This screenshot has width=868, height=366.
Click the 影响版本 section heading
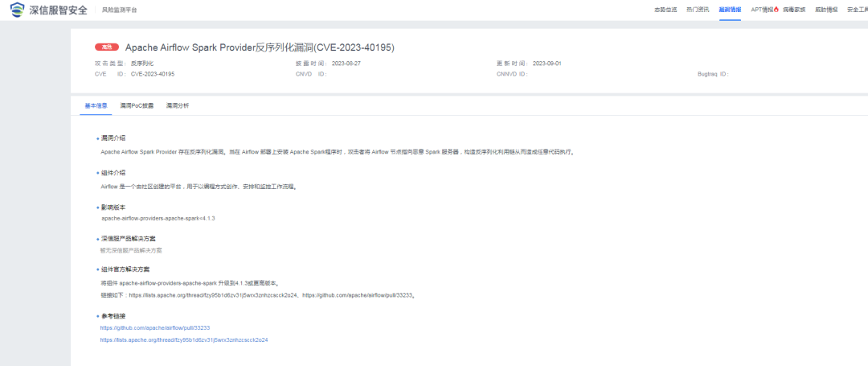coord(113,207)
